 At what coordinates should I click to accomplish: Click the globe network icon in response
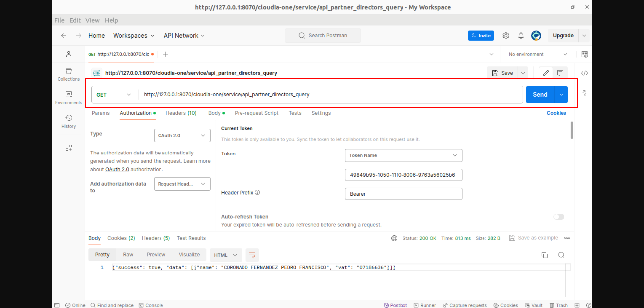(394, 238)
